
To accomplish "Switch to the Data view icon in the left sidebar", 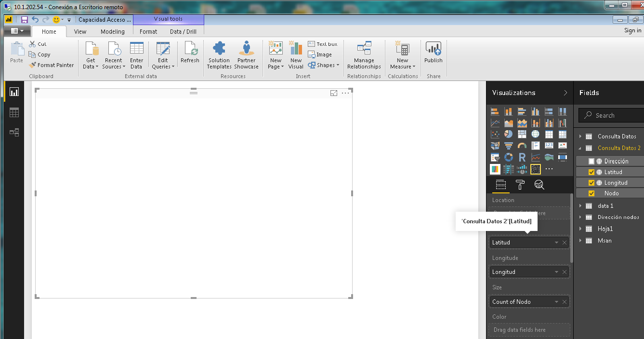I will tap(14, 112).
